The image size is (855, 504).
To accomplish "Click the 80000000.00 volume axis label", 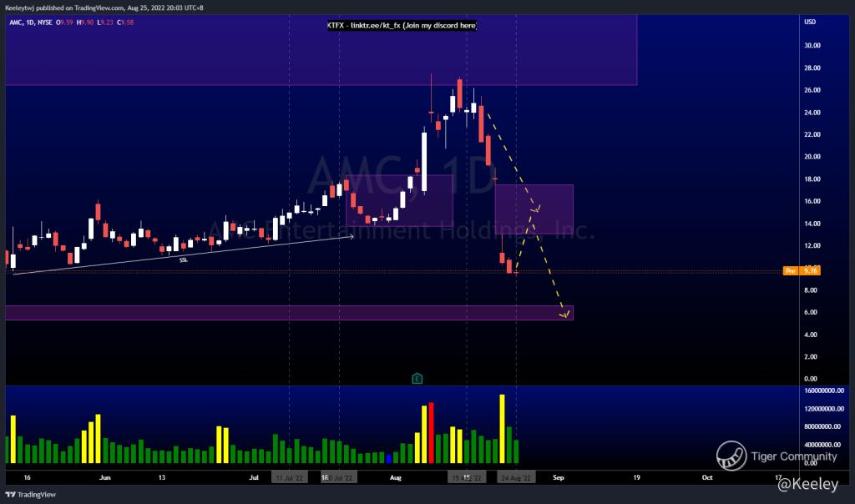I will [822, 426].
